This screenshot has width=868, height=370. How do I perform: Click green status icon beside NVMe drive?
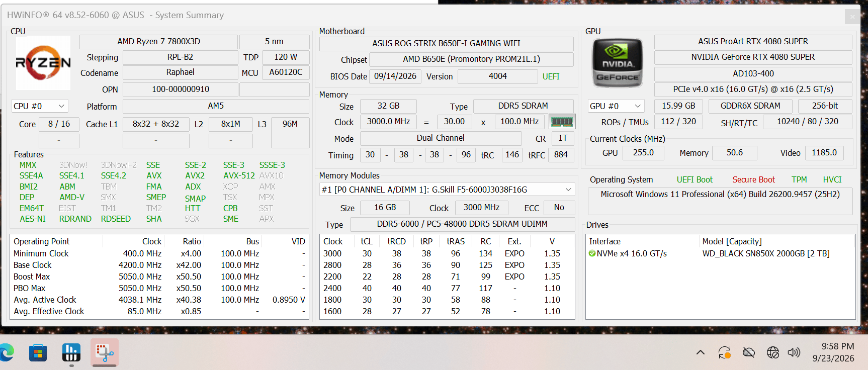592,254
